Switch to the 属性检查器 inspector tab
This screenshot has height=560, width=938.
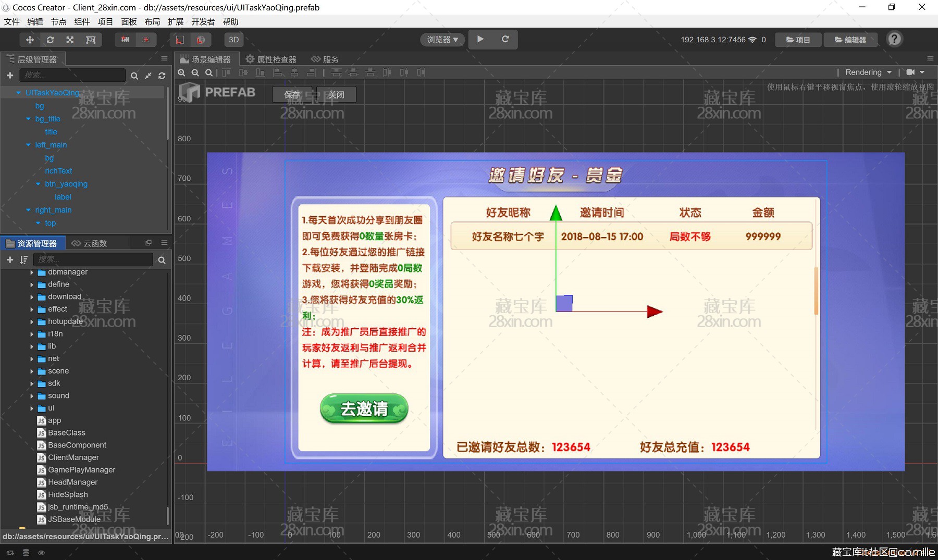(x=271, y=59)
